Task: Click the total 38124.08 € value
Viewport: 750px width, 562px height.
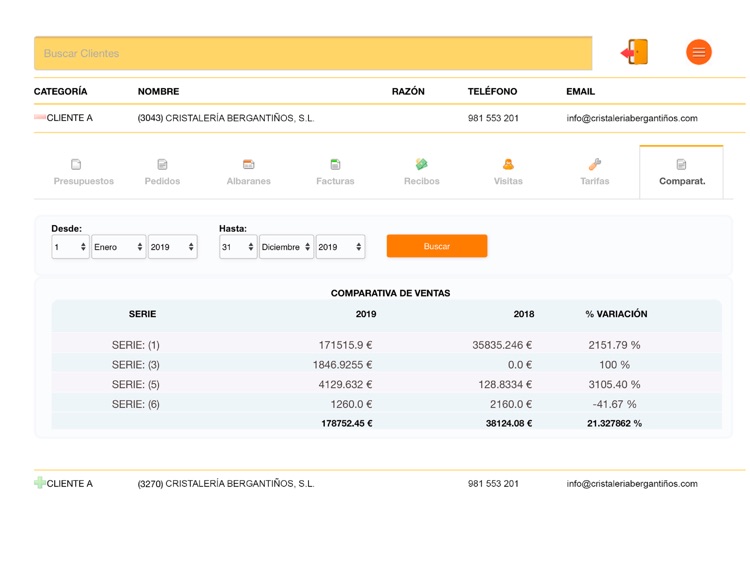Action: tap(509, 423)
